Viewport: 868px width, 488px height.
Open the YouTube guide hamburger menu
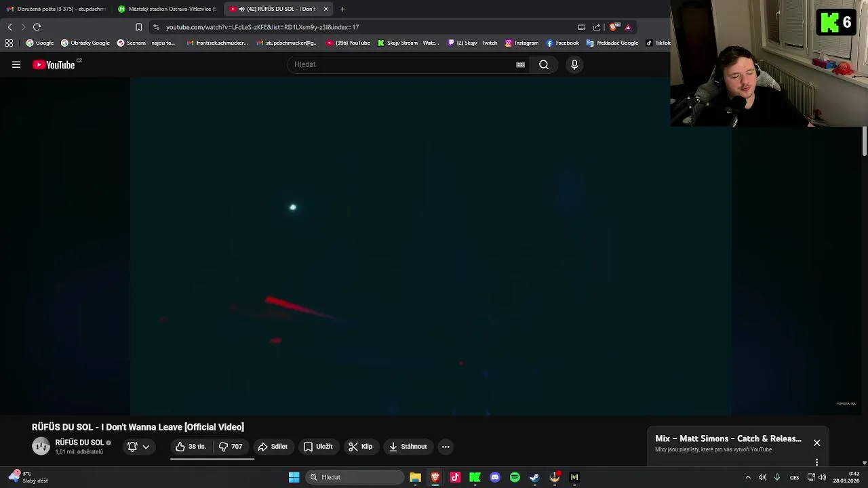[x=16, y=64]
